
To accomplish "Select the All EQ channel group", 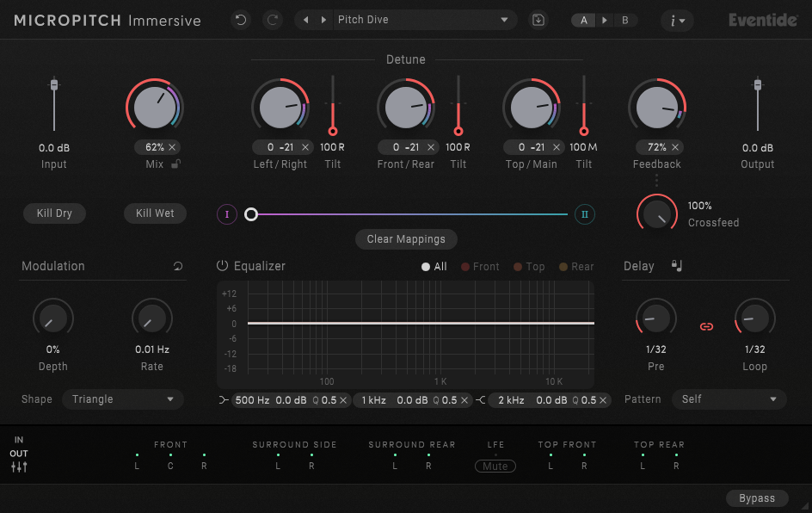I will pyautogui.click(x=434, y=266).
